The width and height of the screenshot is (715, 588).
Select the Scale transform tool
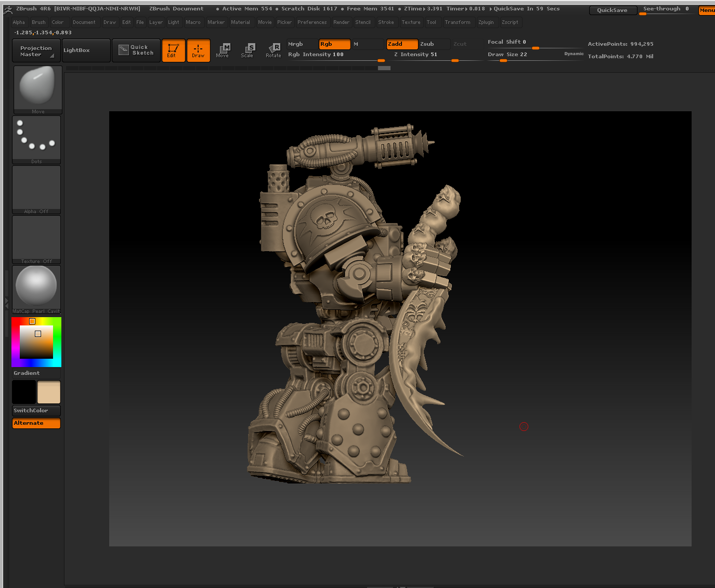(x=248, y=50)
